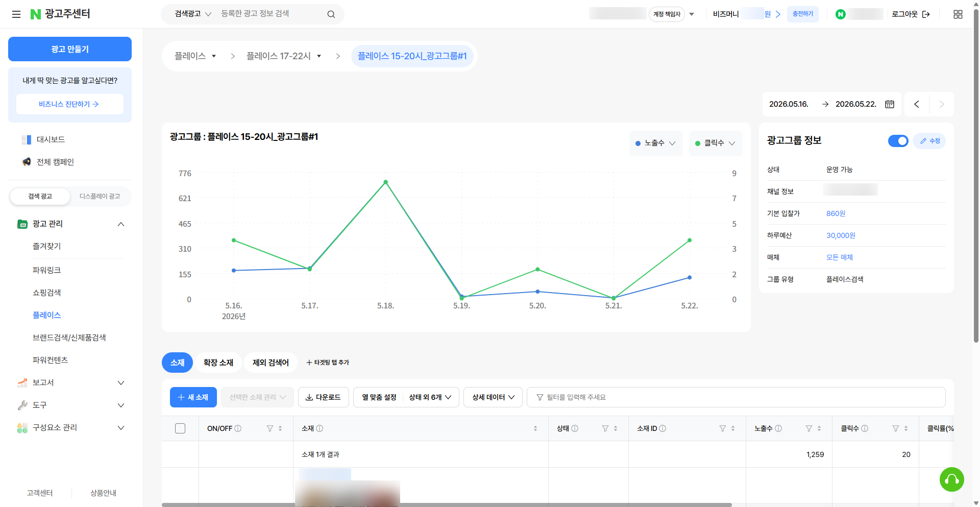Toggle the 광고그룹 ON/OFF switch
The image size is (980, 507).
[898, 141]
